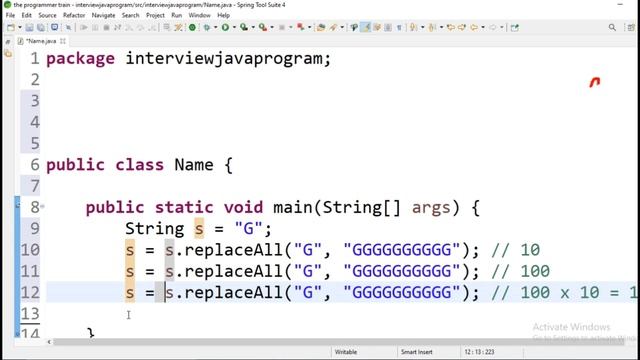Open the Refactor menu
640x360 pixels.
pyautogui.click(x=74, y=15)
